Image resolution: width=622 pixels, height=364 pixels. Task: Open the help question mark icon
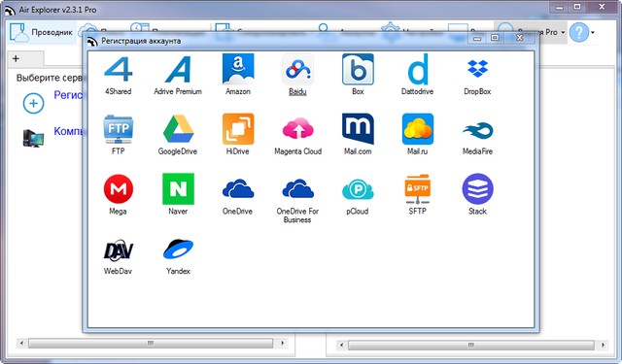tap(579, 32)
